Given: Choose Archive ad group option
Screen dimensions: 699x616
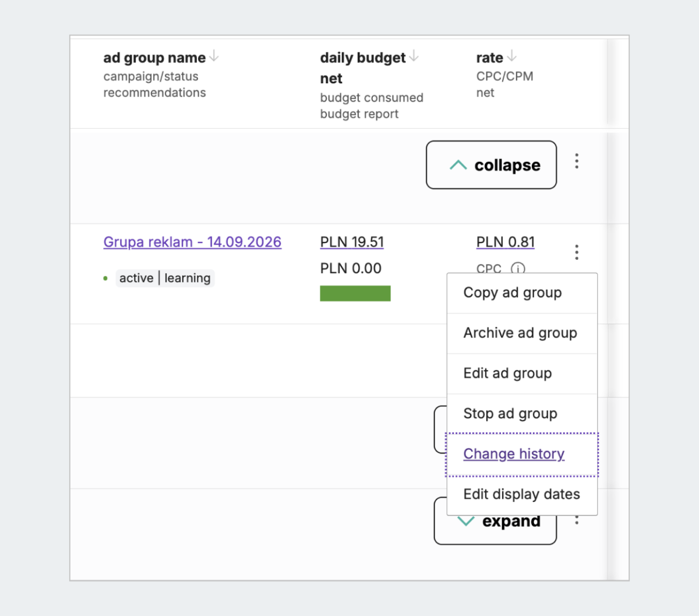Looking at the screenshot, I should [522, 333].
